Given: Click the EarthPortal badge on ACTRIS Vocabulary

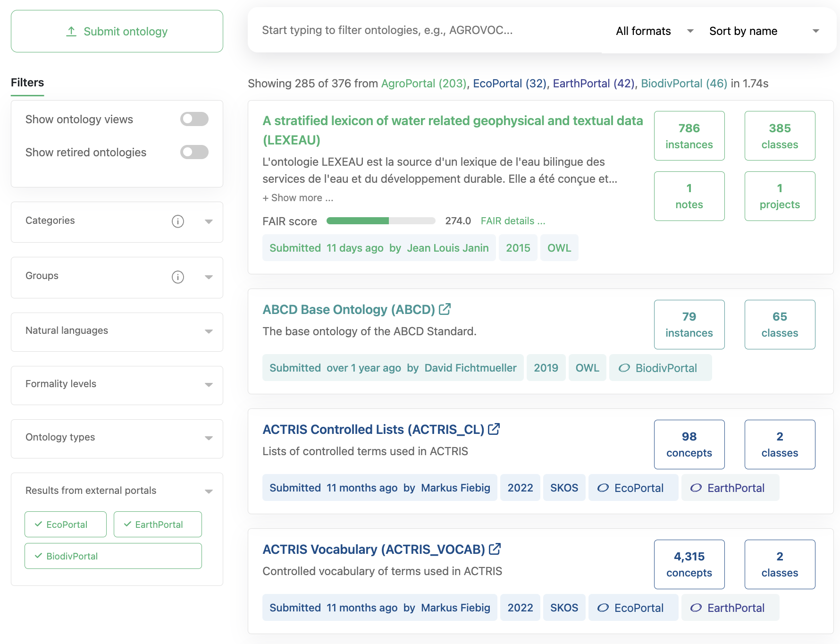Looking at the screenshot, I should click(730, 608).
